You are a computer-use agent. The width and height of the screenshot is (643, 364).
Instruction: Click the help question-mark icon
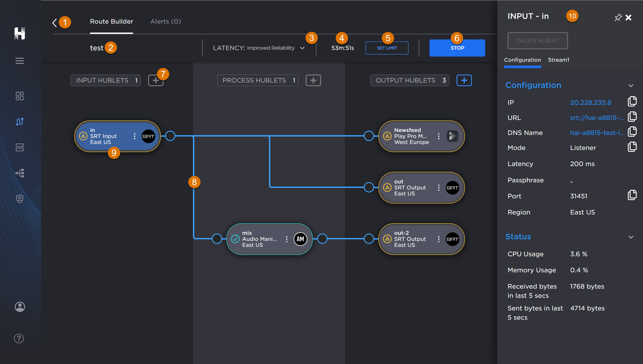(x=19, y=339)
